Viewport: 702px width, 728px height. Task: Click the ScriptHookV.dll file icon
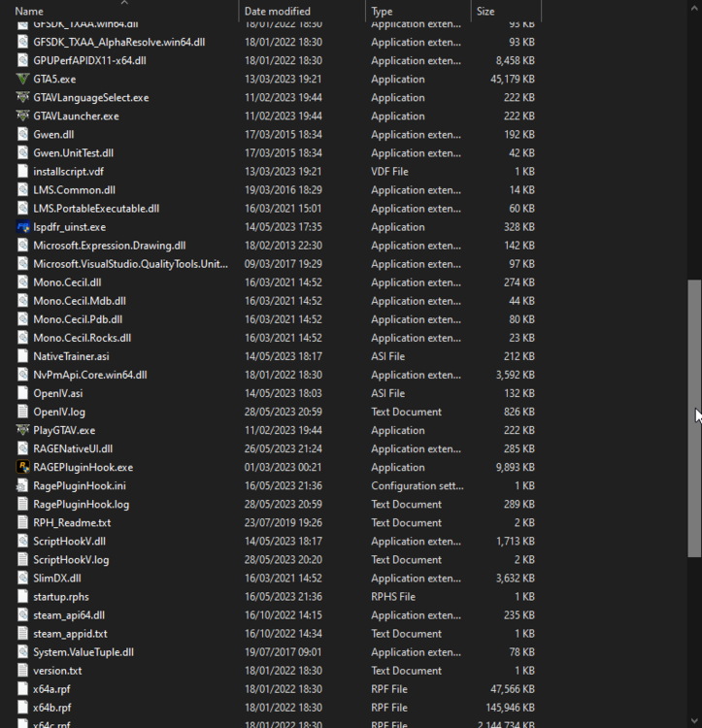point(22,542)
